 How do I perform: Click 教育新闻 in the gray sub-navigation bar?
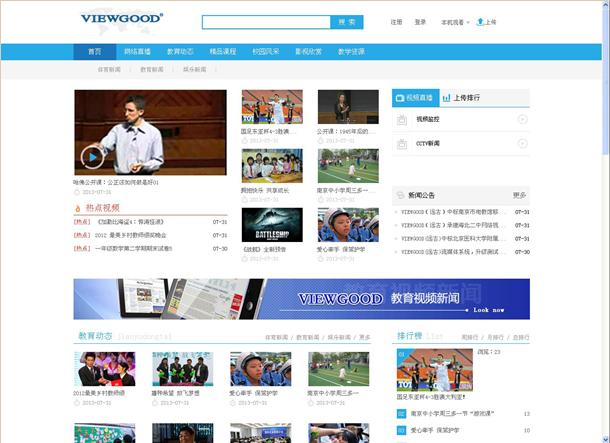[x=152, y=70]
